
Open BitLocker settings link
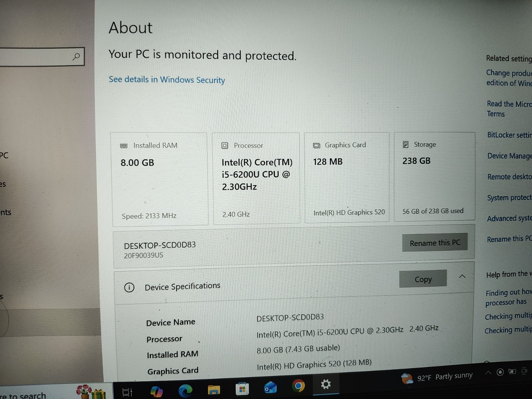[x=510, y=135]
